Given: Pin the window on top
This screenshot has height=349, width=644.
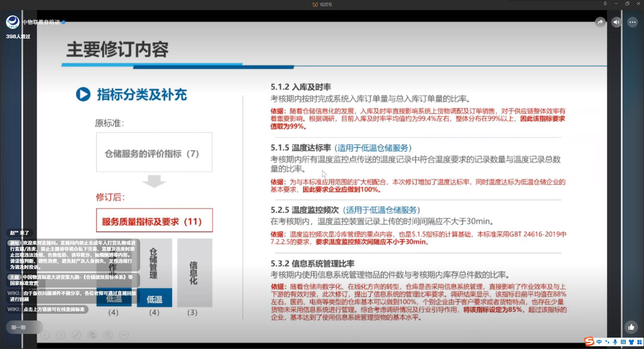Looking at the screenshot, I should pos(605,4).
